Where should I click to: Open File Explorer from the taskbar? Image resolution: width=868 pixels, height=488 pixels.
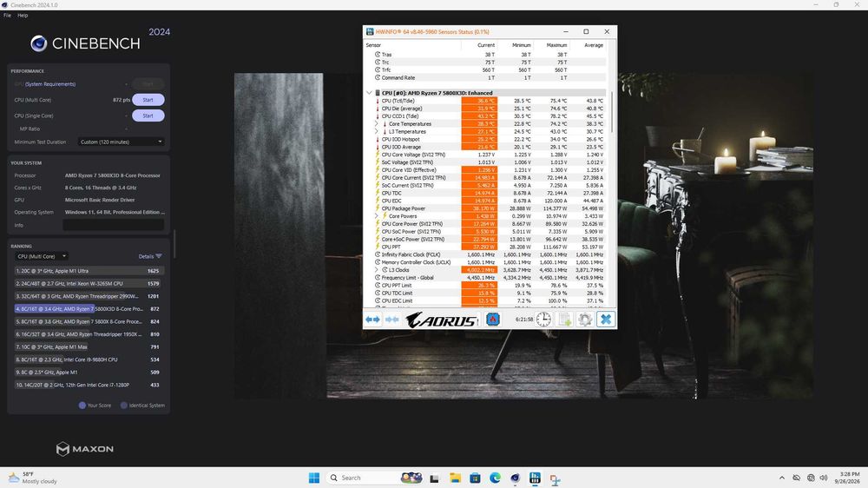pyautogui.click(x=455, y=478)
